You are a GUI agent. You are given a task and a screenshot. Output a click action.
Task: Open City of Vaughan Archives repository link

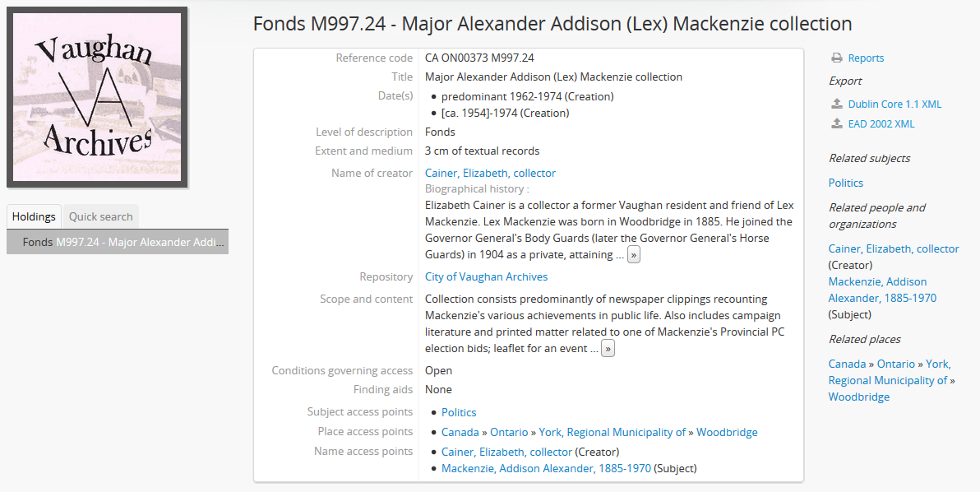coord(486,277)
